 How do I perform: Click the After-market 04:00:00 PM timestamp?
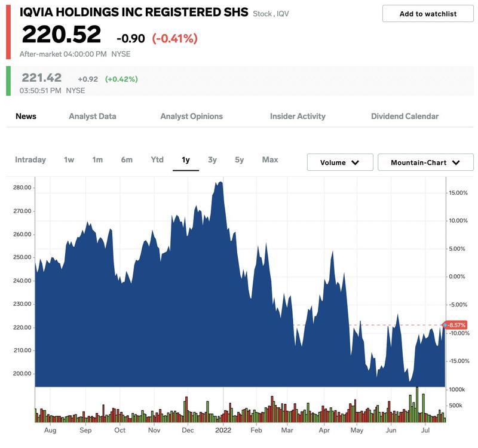click(x=63, y=54)
